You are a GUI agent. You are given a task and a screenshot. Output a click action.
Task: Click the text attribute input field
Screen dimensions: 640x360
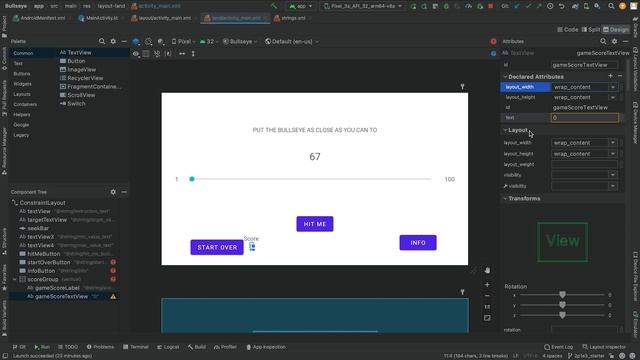584,118
